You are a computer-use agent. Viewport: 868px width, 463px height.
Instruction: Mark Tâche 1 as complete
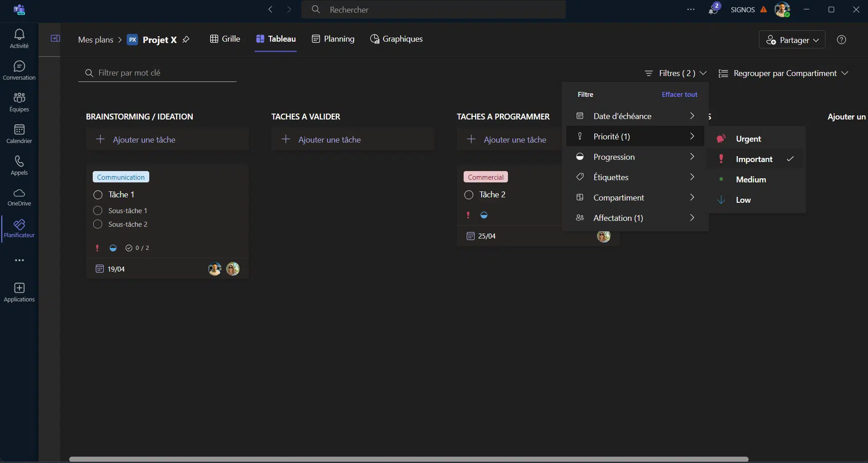click(98, 195)
